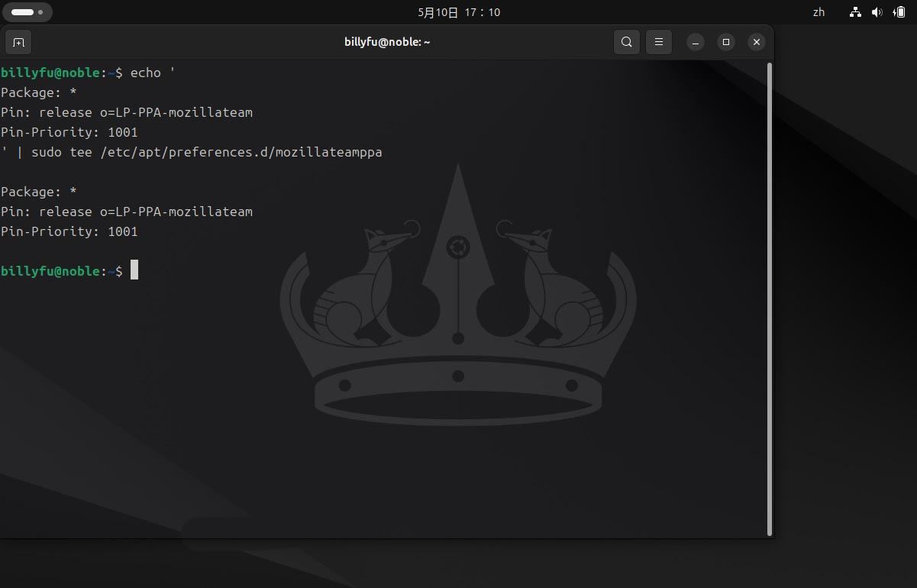Viewport: 917px width, 588px height.
Task: Click the last Pin-Priority: 1001 output line
Action: [x=69, y=231]
